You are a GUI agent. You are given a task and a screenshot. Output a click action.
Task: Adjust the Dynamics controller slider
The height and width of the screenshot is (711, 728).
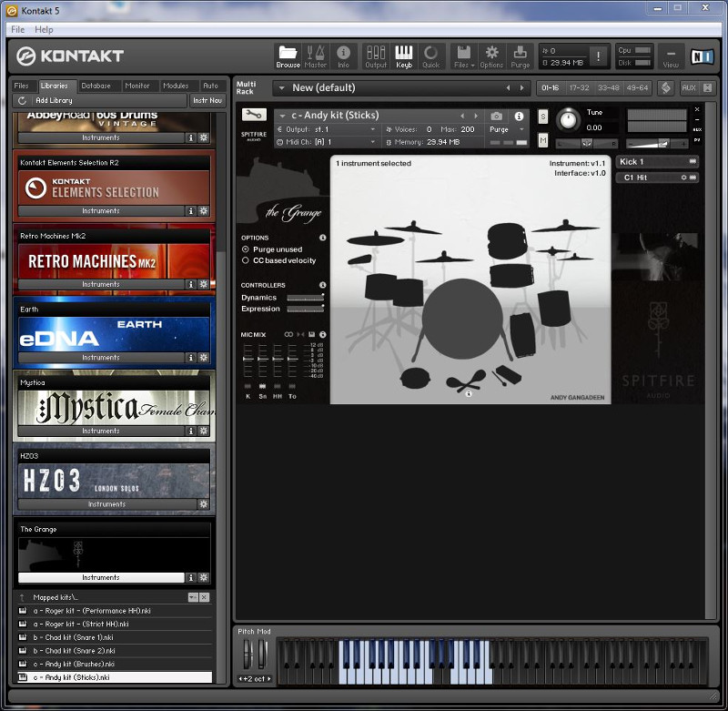tap(305, 298)
